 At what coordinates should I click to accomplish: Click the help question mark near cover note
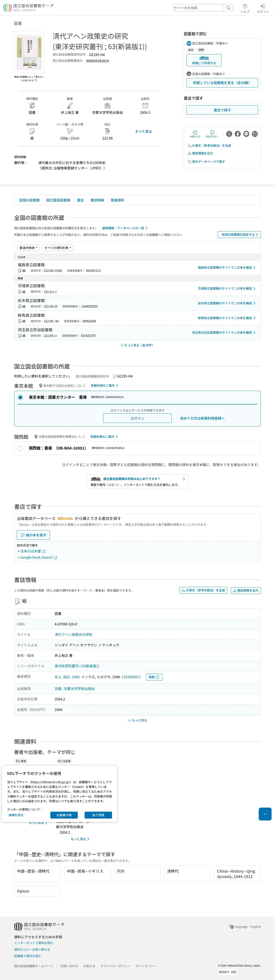coord(36,80)
